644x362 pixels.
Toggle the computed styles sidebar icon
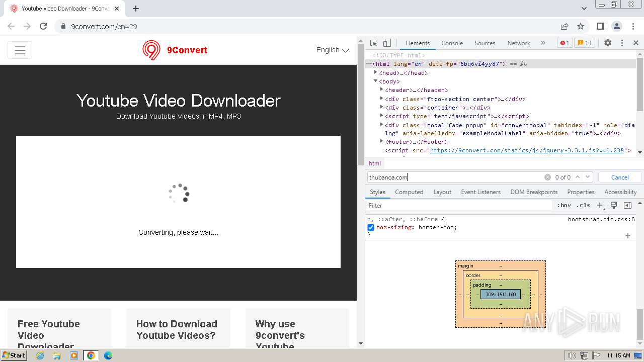click(627, 205)
